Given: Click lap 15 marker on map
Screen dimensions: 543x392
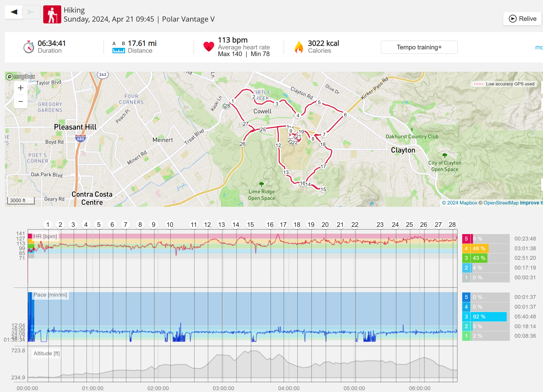Looking at the screenshot, I should [x=323, y=189].
